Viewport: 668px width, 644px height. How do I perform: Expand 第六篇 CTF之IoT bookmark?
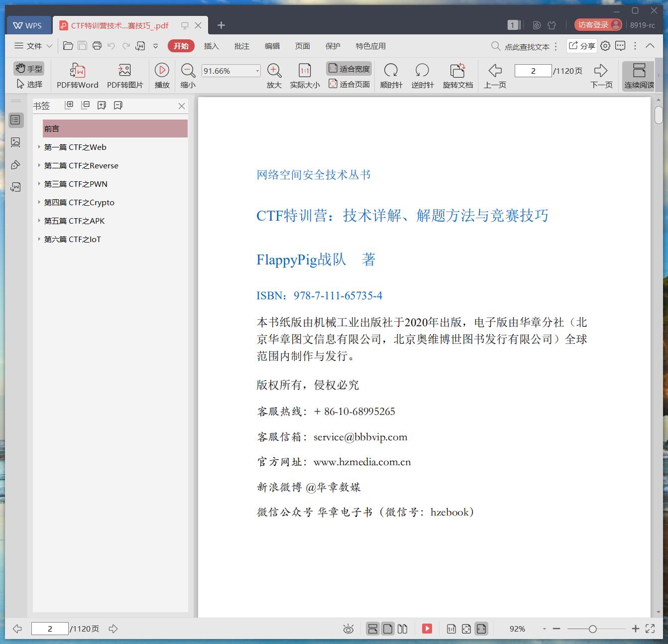point(39,239)
